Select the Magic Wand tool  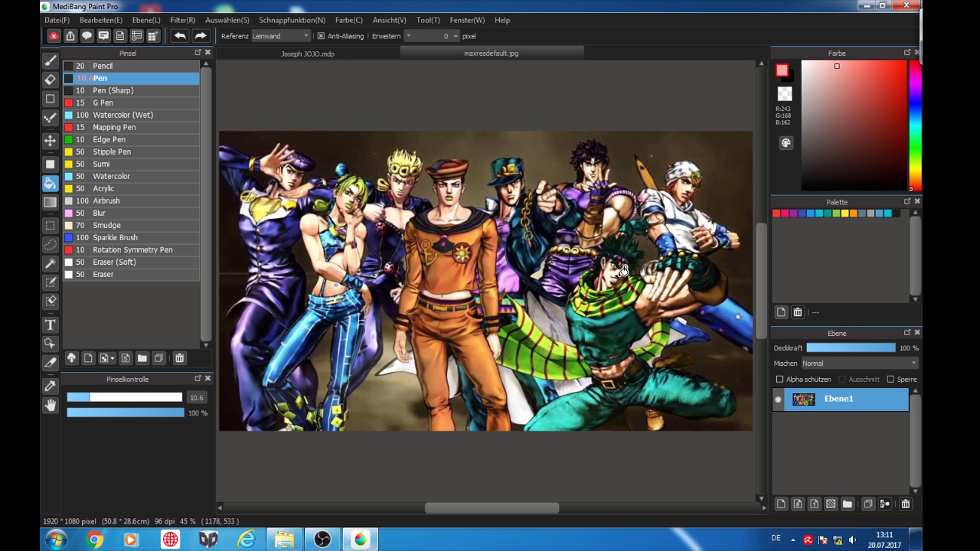[50, 263]
